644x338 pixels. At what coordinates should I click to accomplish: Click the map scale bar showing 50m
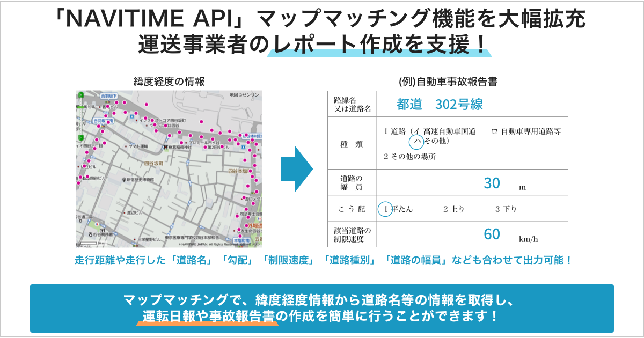pos(88,243)
